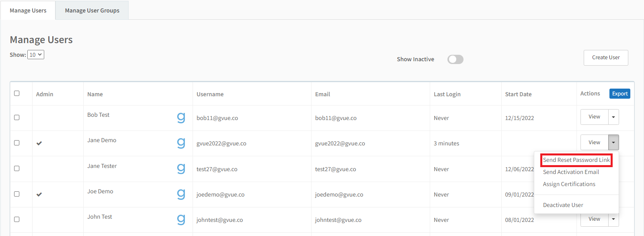Image resolution: width=644 pixels, height=236 pixels.
Task: Check the box for the Bob Test row
Action: [x=17, y=118]
